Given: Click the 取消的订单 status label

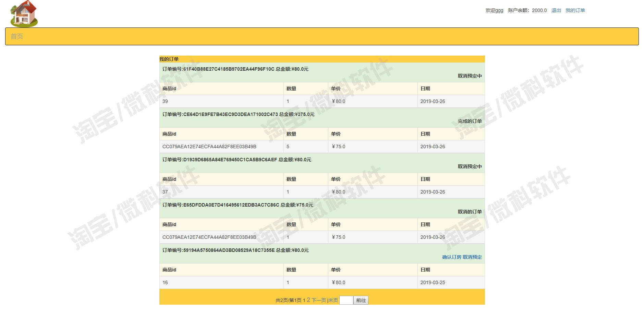Looking at the screenshot, I should pos(470,212).
